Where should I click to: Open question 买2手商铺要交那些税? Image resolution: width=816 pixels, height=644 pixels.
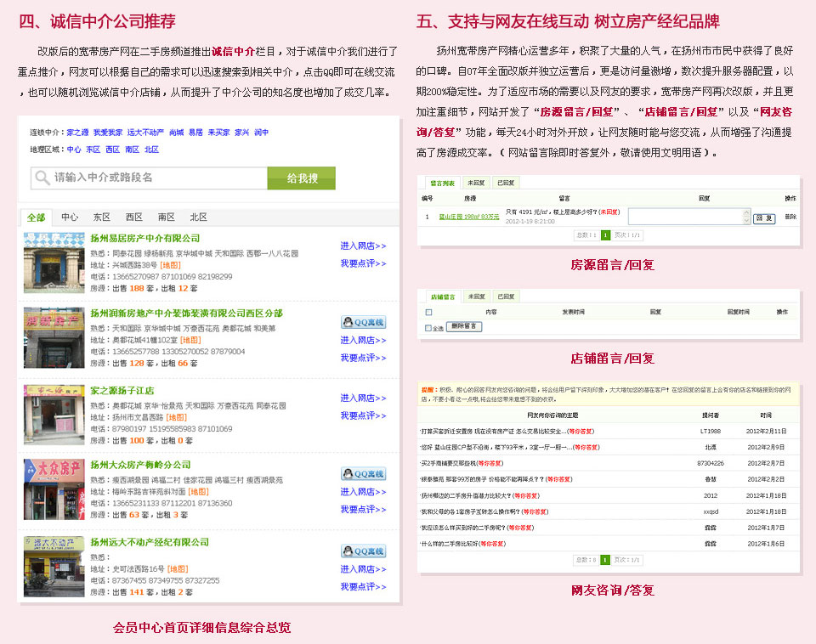pyautogui.click(x=462, y=464)
